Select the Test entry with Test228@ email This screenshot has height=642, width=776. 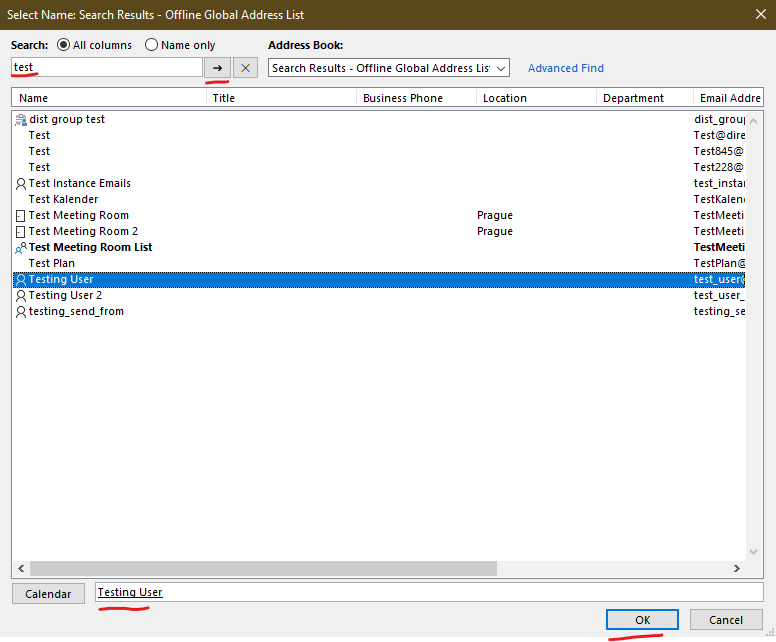(379, 167)
